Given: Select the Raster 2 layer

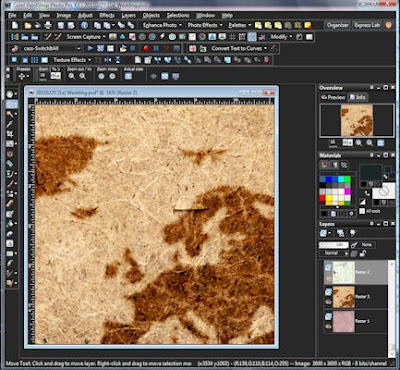Looking at the screenshot, I should [356, 272].
